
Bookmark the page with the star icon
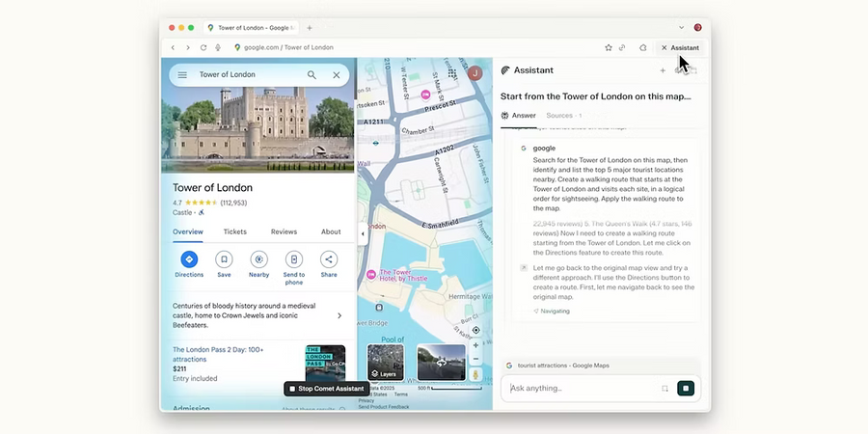tap(609, 47)
